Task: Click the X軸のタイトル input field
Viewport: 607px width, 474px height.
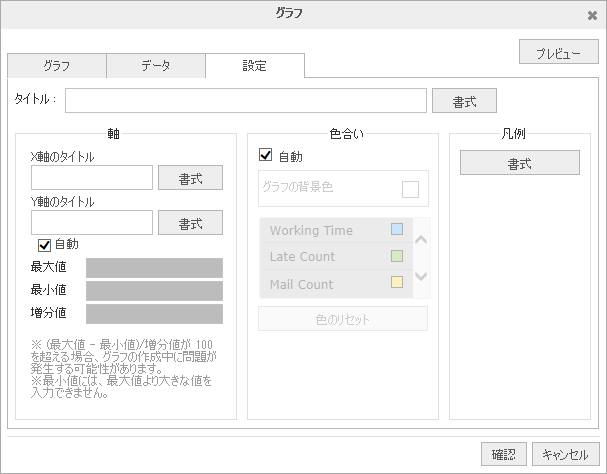Action: click(92, 178)
